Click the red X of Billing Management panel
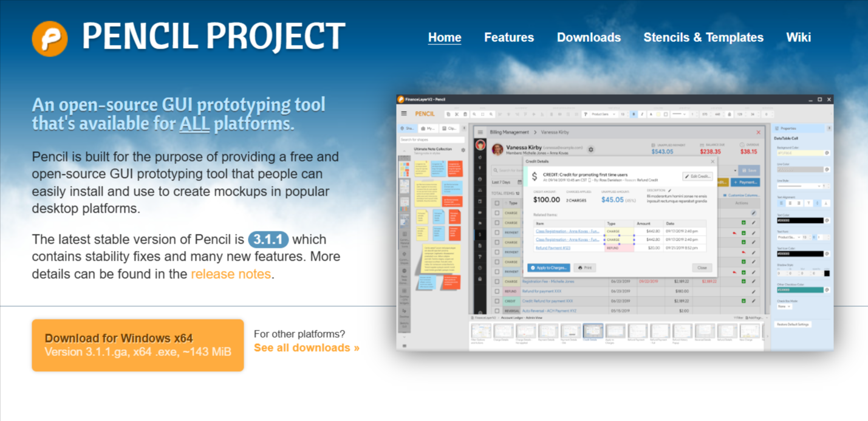The width and height of the screenshot is (868, 421). pos(758,132)
